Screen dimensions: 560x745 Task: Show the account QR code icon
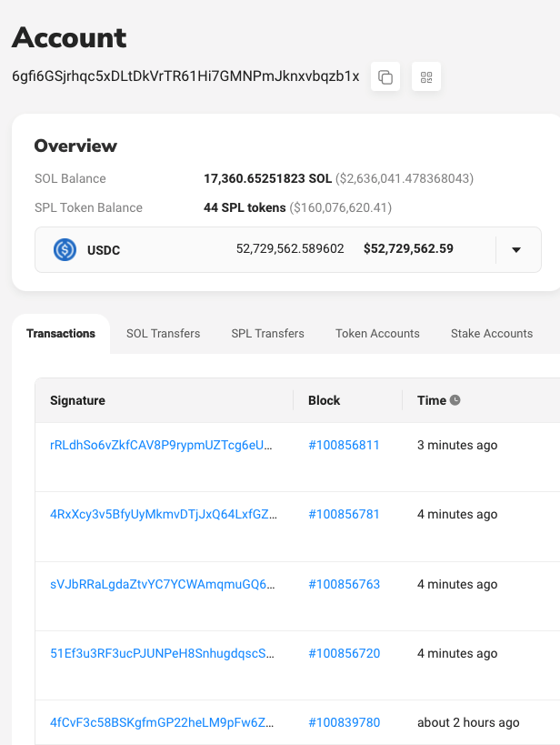tap(426, 76)
